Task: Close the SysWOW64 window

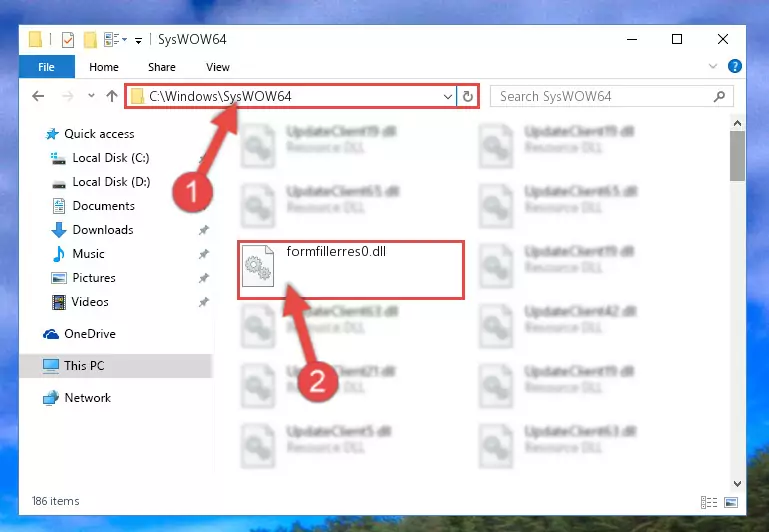Action: point(722,39)
